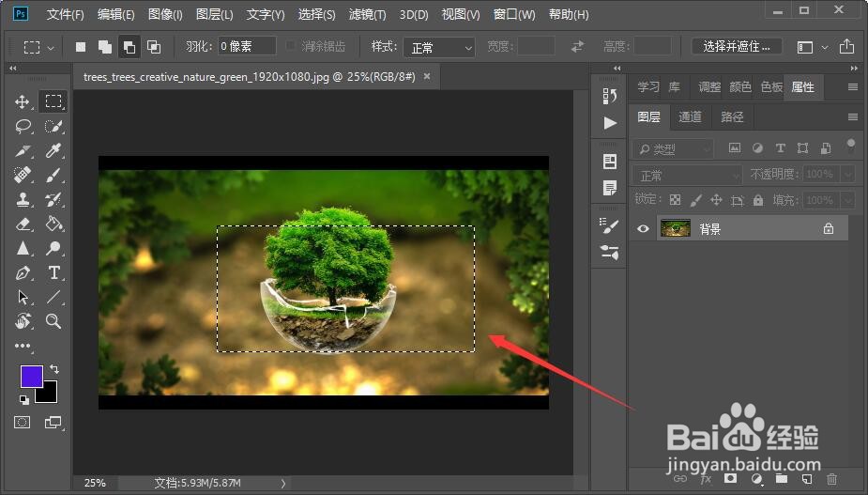
Task: Toggle the layer filter on/off switch
Action: [x=851, y=146]
